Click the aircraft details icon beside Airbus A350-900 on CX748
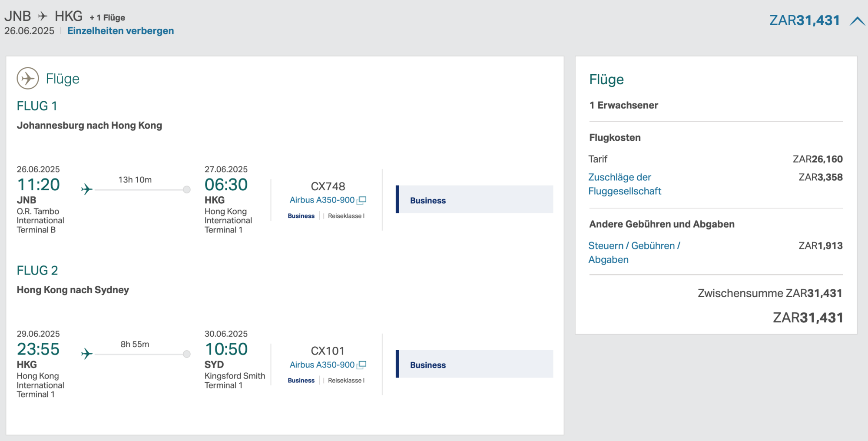The height and width of the screenshot is (441, 868). point(362,200)
